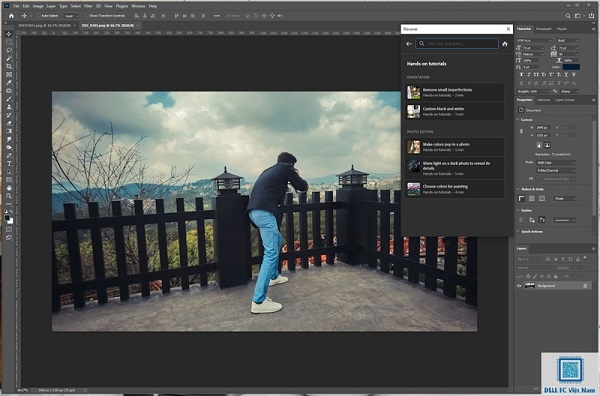Select the Frame tool
Viewport: 600px width, 396px height.
(9, 74)
